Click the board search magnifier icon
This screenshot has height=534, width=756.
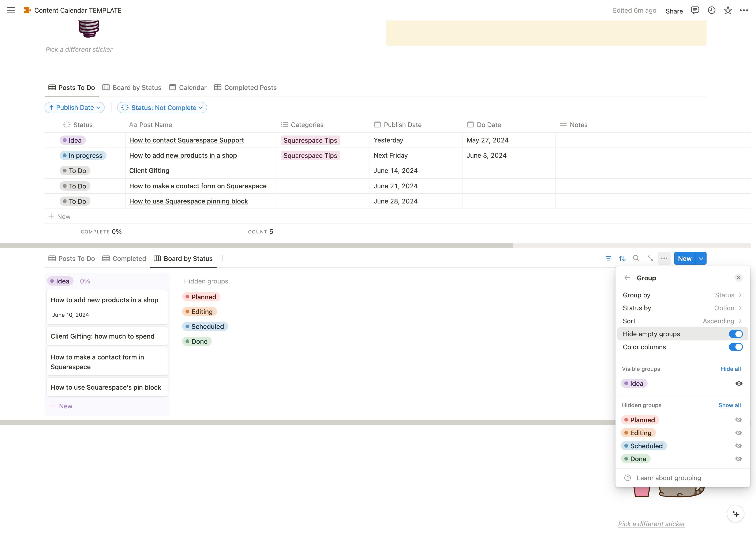point(636,258)
